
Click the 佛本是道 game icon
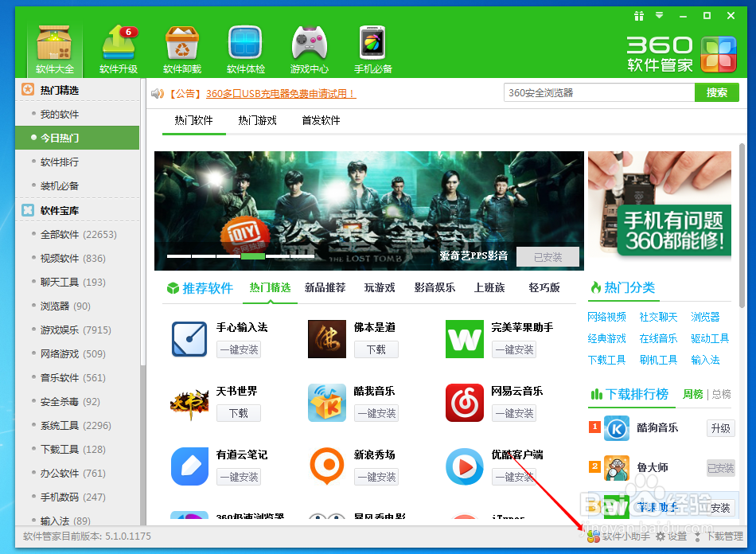tap(327, 339)
